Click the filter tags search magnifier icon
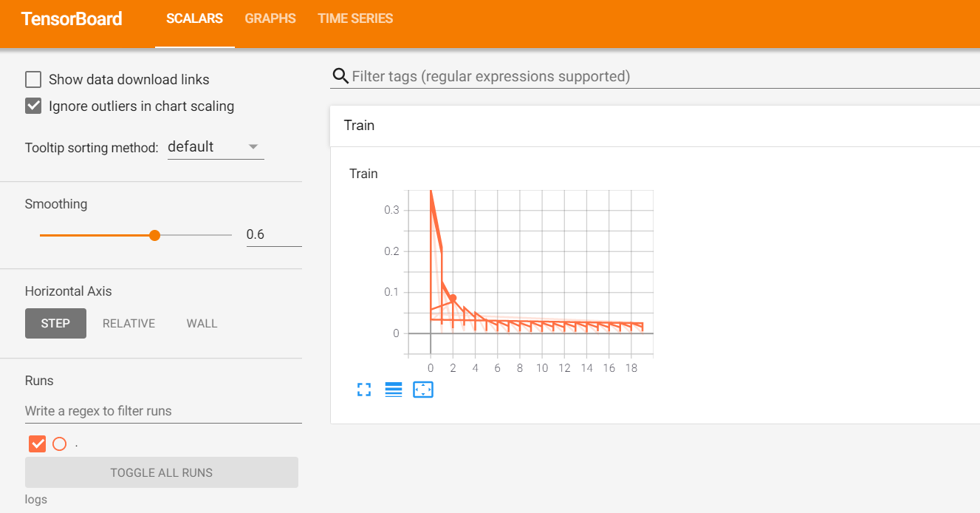Screen dimensions: 980x513 [x=340, y=75]
